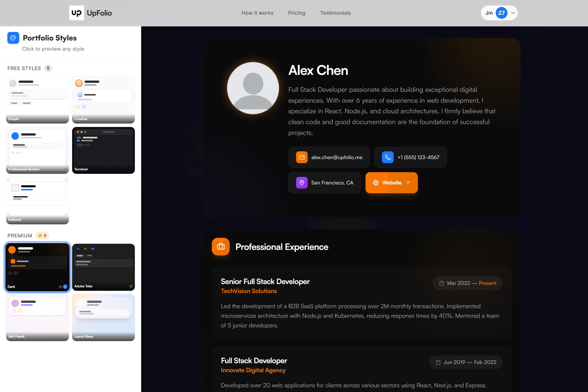Select the Liquid Glass premium style
588x392 pixels.
(x=103, y=317)
